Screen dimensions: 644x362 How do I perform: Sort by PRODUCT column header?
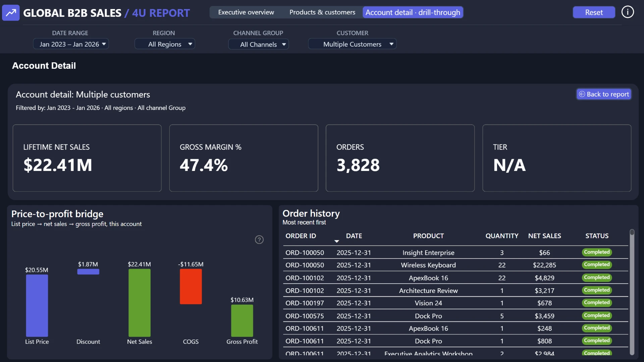(428, 236)
